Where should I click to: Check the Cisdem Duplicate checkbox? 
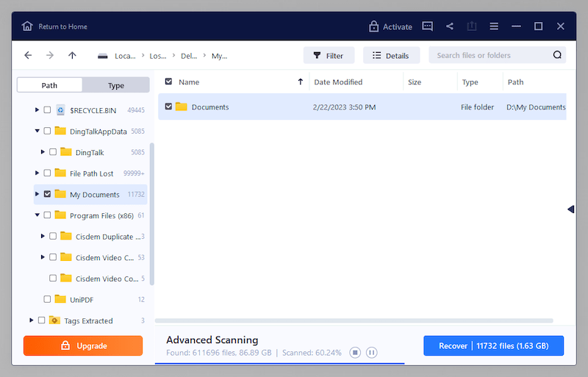tap(53, 236)
